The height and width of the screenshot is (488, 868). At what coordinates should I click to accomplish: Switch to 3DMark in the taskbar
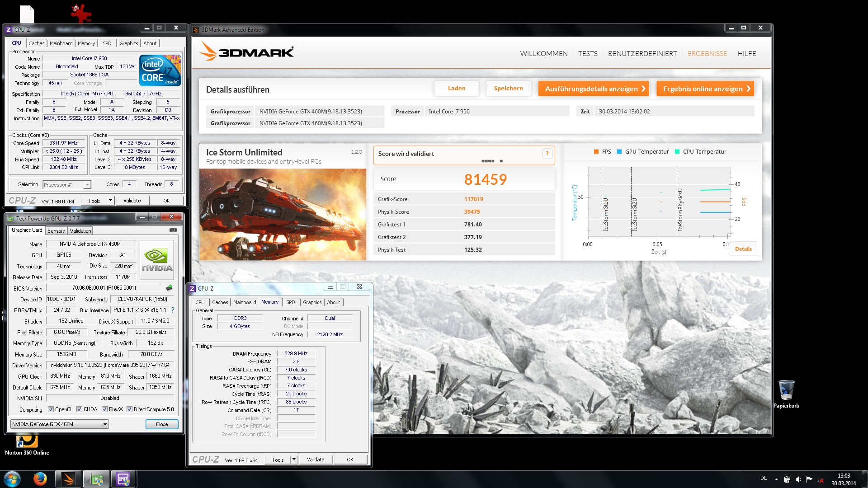click(68, 479)
